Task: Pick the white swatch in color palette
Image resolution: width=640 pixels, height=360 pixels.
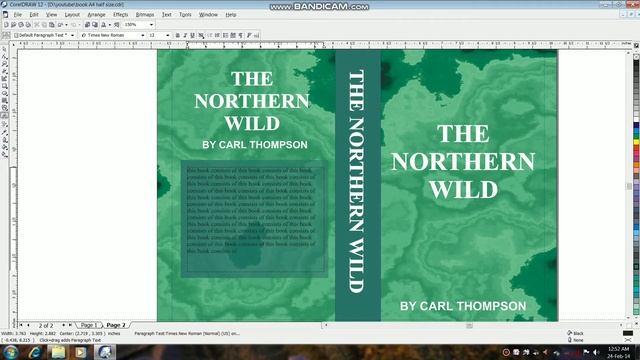Action: pyautogui.click(x=636, y=120)
